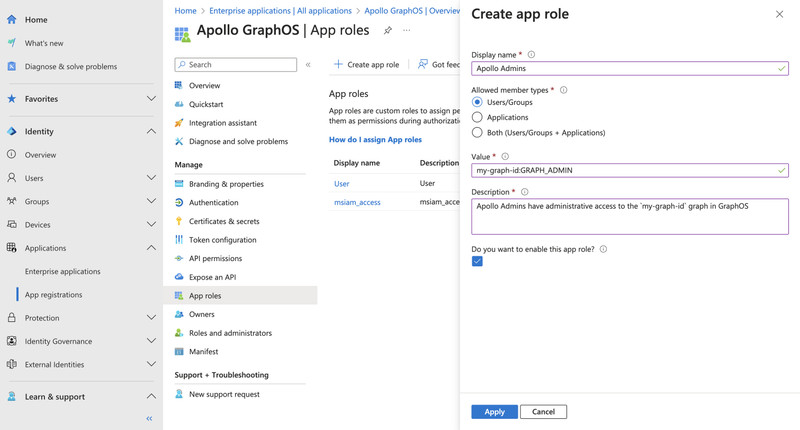Toggle the enable this app role checkbox
800x430 pixels.
477,262
